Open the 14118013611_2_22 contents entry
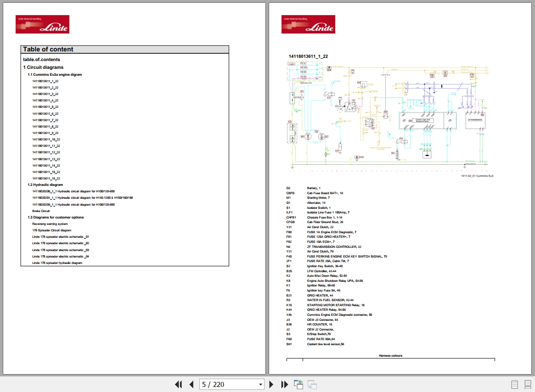The height and width of the screenshot is (392, 535). 45,88
